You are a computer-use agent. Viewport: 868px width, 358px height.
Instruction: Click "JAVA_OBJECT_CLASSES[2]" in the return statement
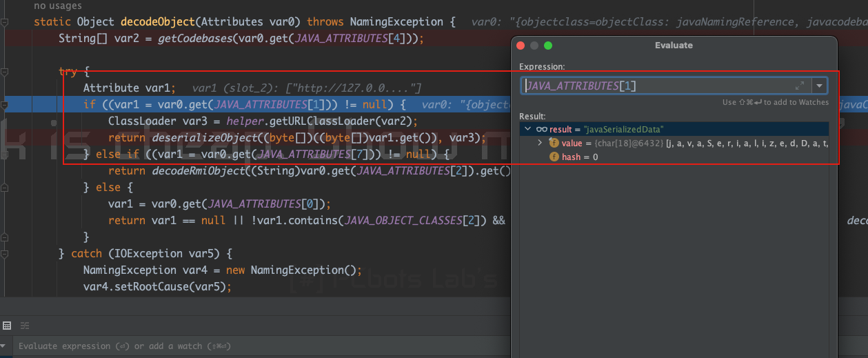[421, 221]
